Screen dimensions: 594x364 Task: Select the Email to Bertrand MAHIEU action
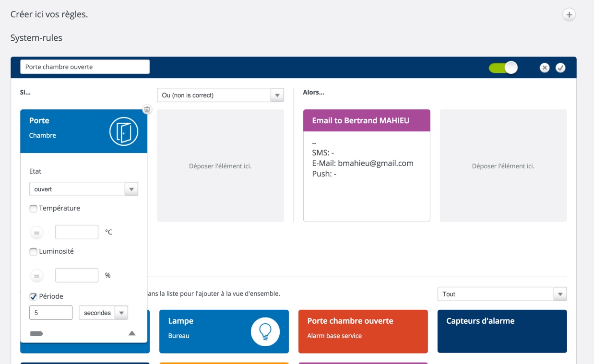[x=367, y=120]
